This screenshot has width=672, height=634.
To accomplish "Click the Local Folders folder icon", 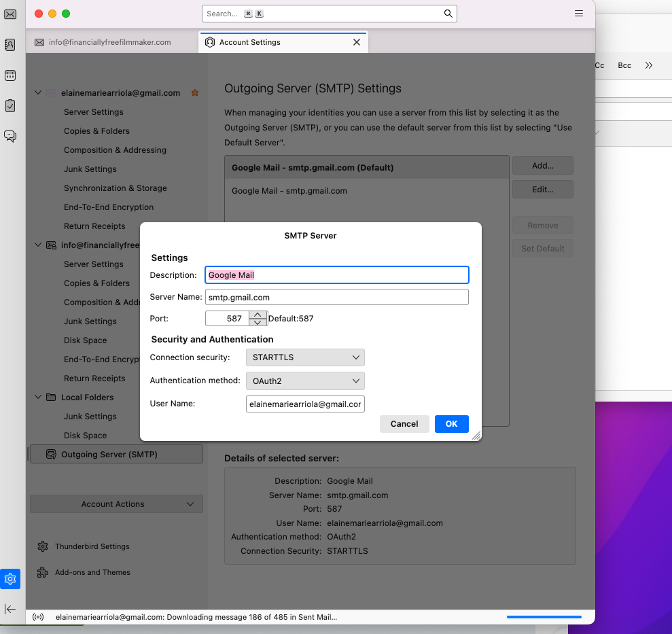I will click(51, 397).
